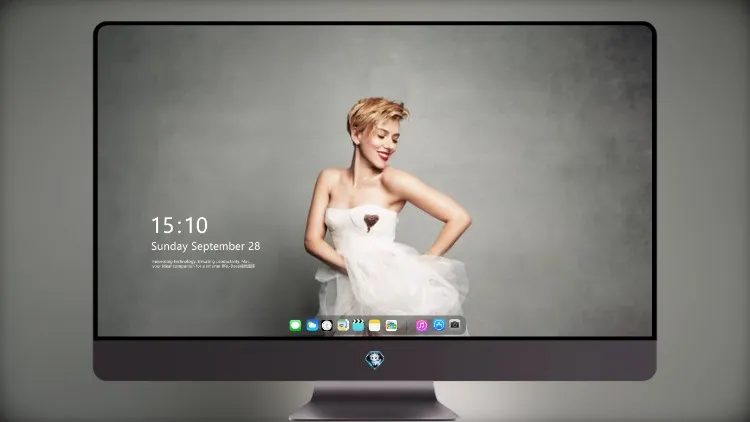This screenshot has height=422, width=750.
Task: Open the Maps app in dock
Action: (343, 326)
